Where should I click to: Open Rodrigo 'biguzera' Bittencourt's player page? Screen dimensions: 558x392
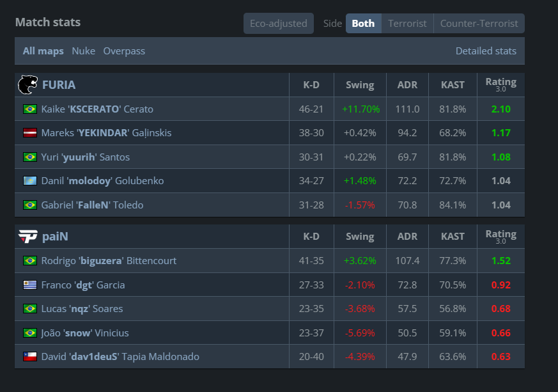pos(109,261)
